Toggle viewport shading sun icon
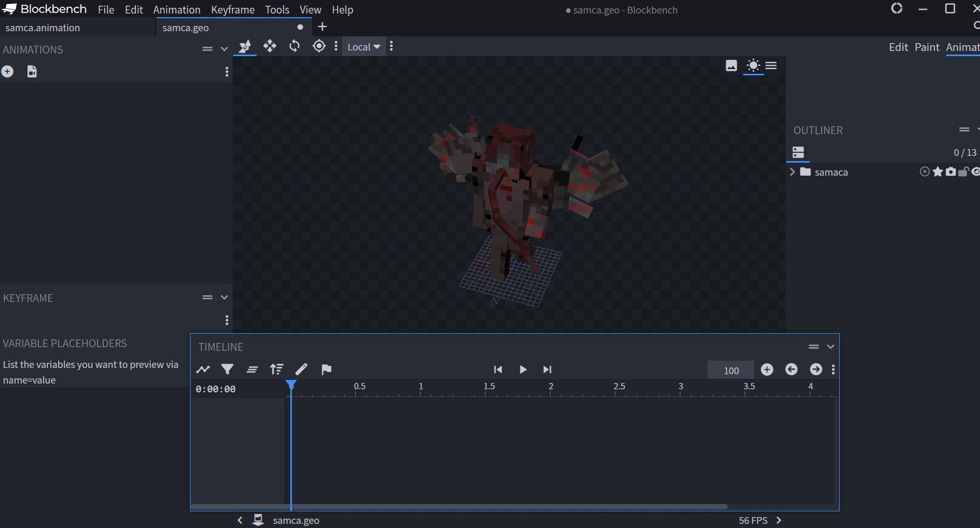 pyautogui.click(x=753, y=65)
